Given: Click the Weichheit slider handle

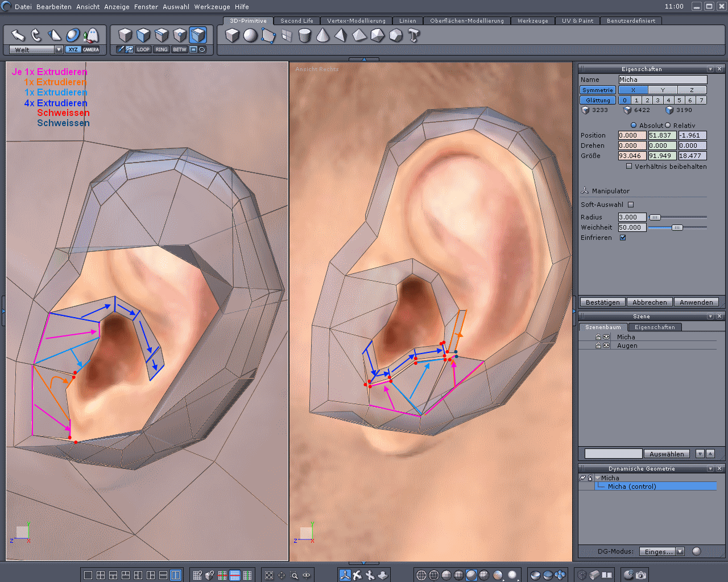Looking at the screenshot, I should click(677, 227).
